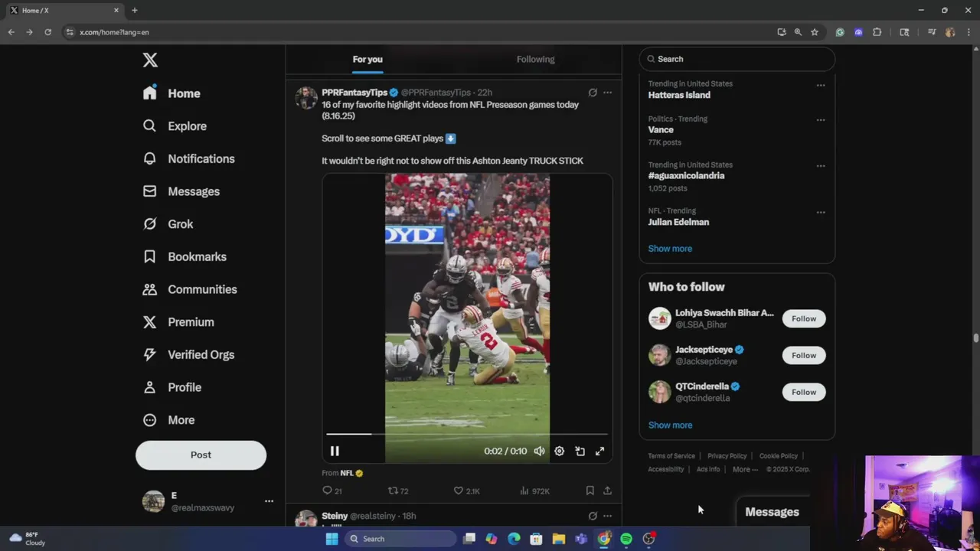Open account menu dots beside @realmaxswavy
The image size is (980, 551).
(x=269, y=501)
